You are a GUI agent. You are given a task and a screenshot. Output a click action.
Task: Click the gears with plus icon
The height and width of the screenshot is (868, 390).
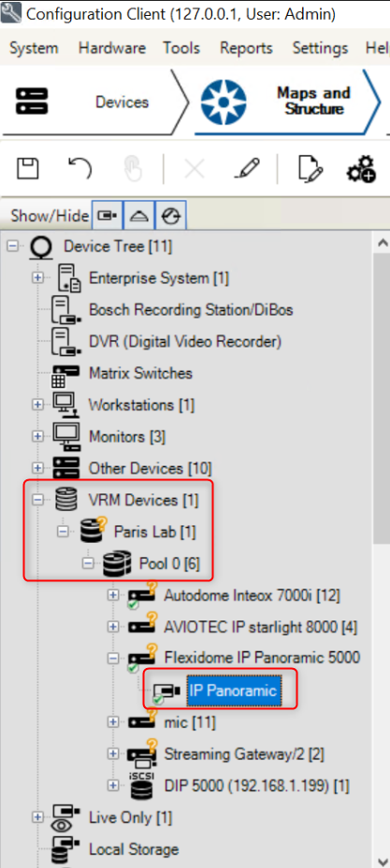(362, 168)
